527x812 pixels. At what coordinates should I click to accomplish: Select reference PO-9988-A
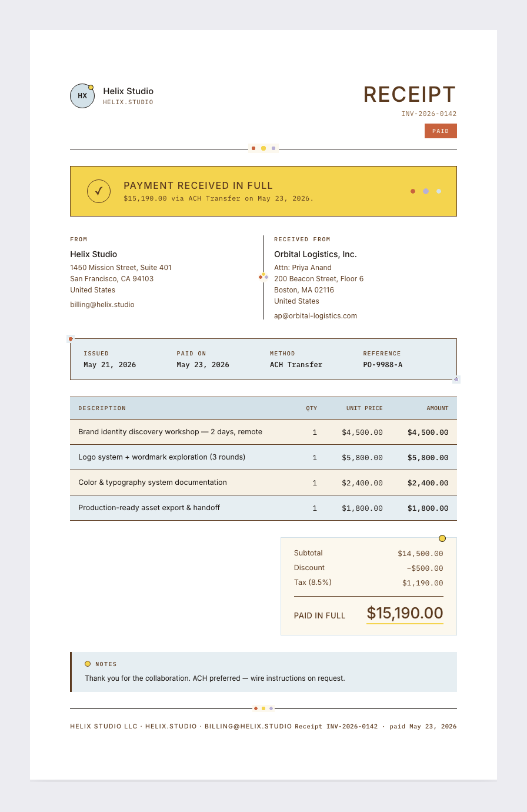(x=383, y=365)
